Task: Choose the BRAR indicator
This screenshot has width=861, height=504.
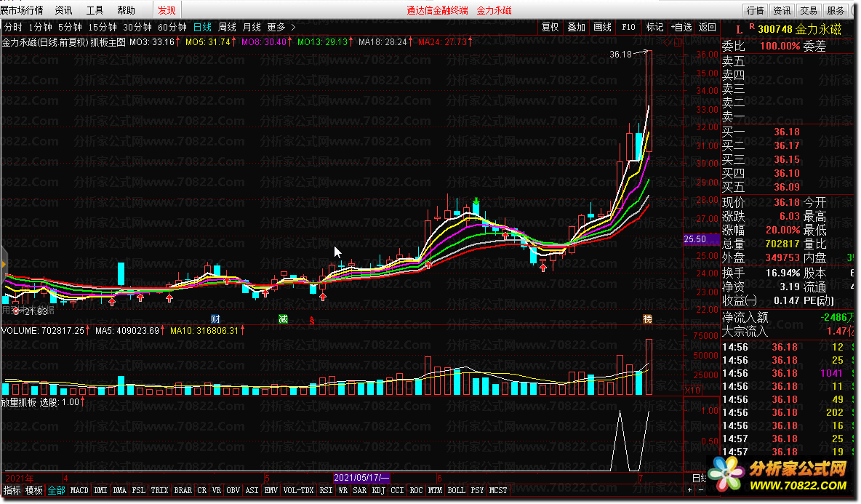Action: tap(183, 490)
